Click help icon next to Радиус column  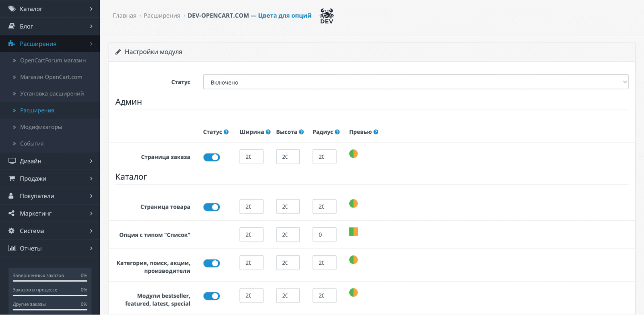pos(337,132)
